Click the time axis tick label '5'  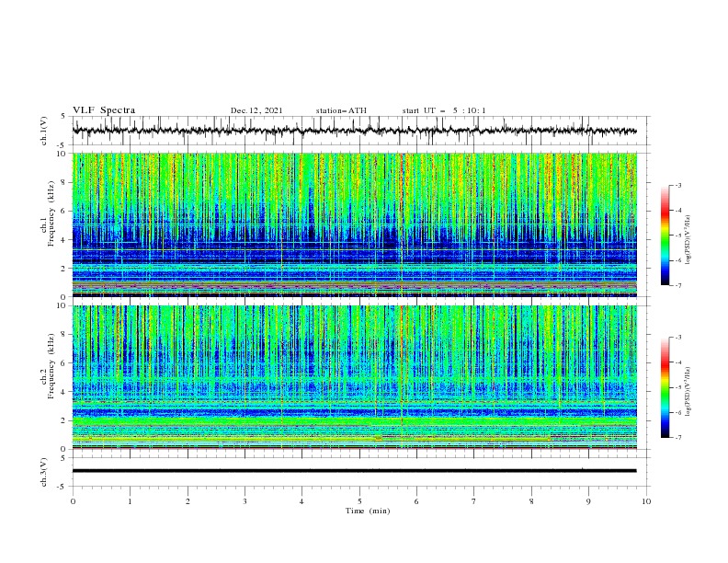tap(359, 501)
